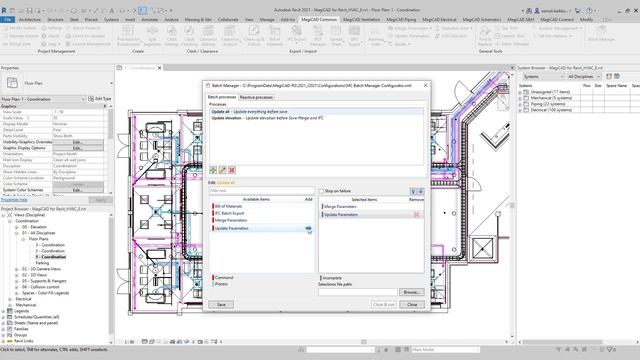
Task: Switch to Batch processes tab
Action: (222, 97)
